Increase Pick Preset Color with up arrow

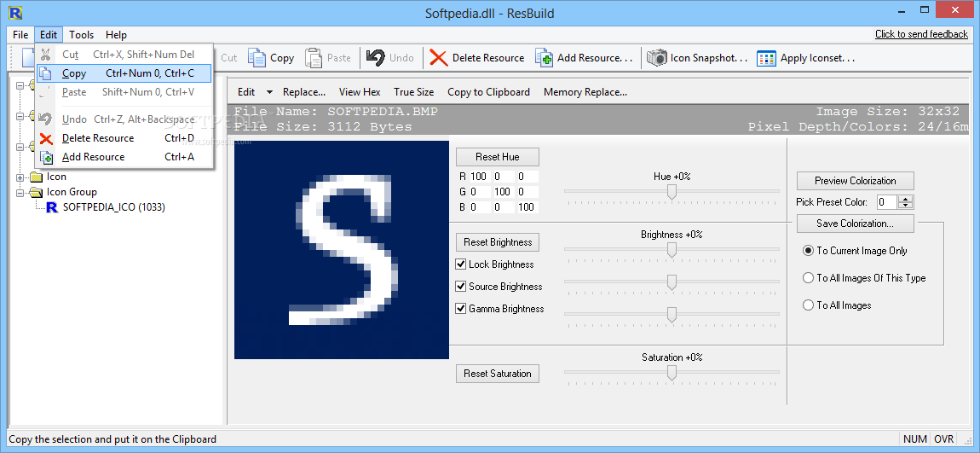pyautogui.click(x=906, y=199)
